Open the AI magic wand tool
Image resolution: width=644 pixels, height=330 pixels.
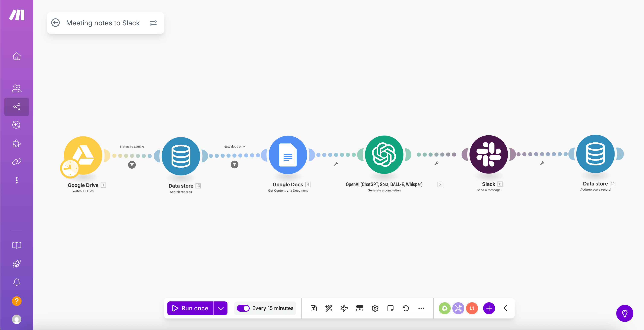(x=329, y=308)
